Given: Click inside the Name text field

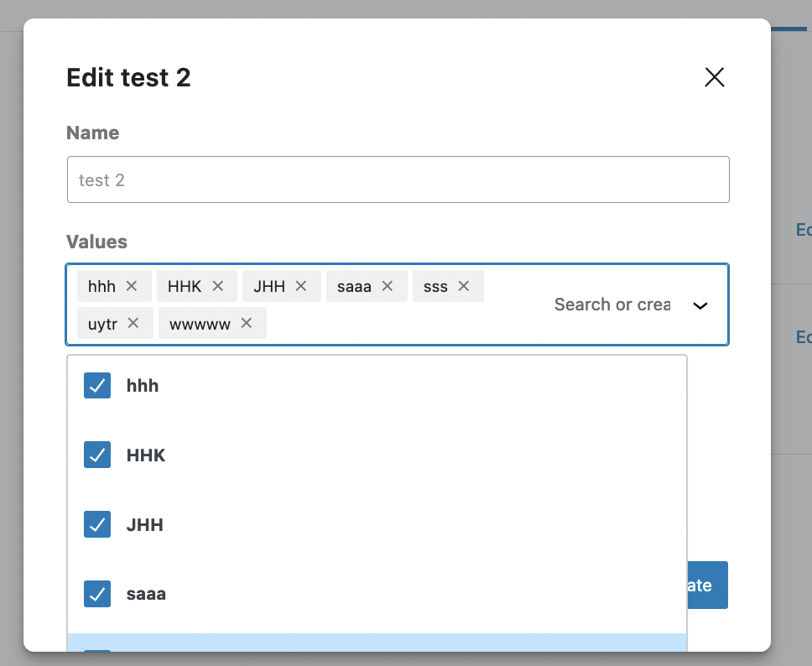Looking at the screenshot, I should (x=398, y=179).
